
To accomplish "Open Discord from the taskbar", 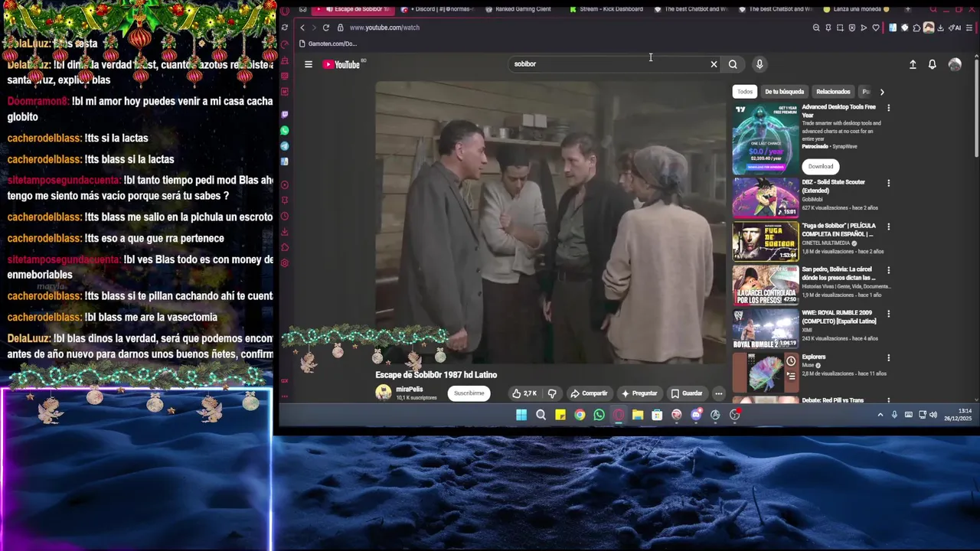I will coord(696,415).
